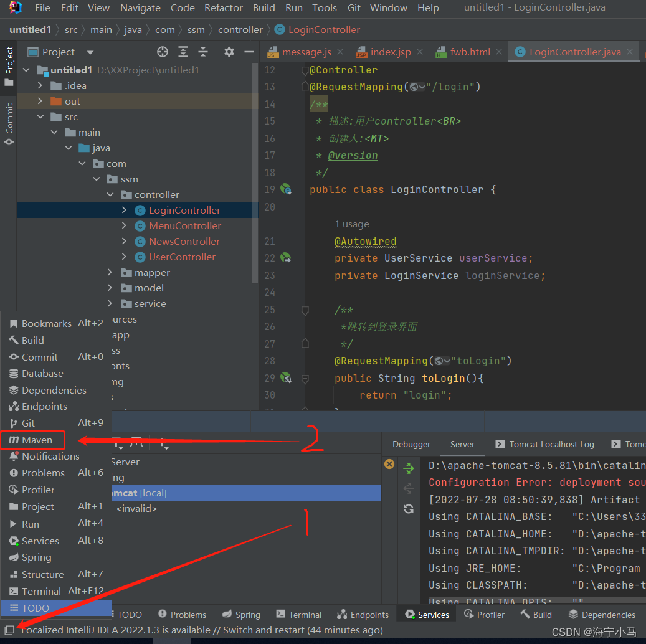Image resolution: width=646 pixels, height=644 pixels.
Task: Open Terminal tool window in bottom bar
Action: point(298,615)
